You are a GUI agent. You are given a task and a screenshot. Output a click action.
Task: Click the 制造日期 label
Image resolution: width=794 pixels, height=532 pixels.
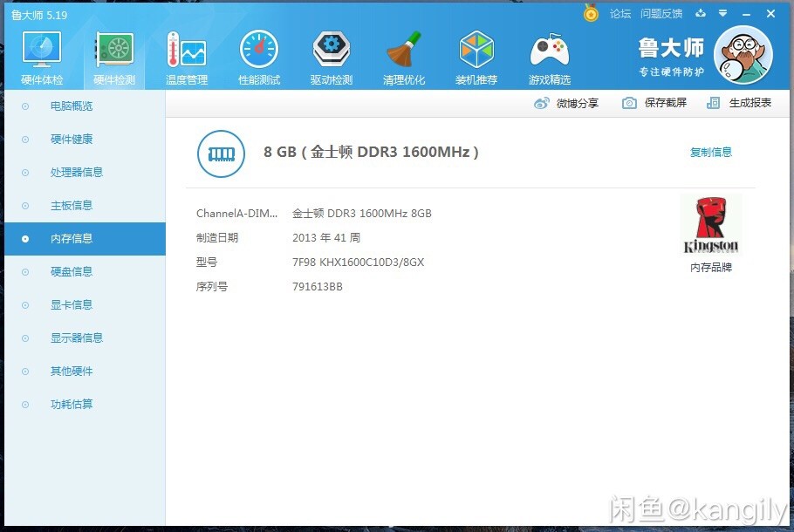[217, 238]
